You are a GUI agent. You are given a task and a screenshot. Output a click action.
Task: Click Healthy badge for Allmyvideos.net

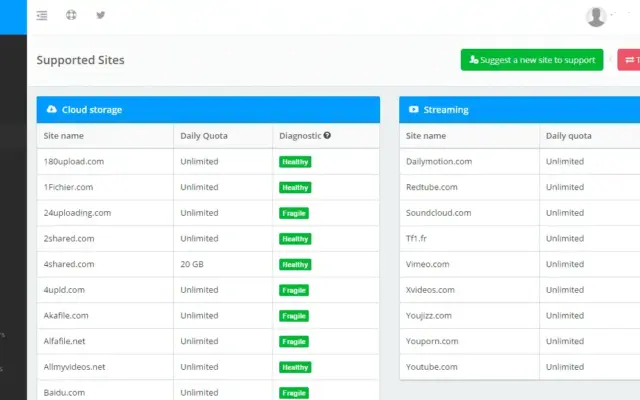pos(295,367)
